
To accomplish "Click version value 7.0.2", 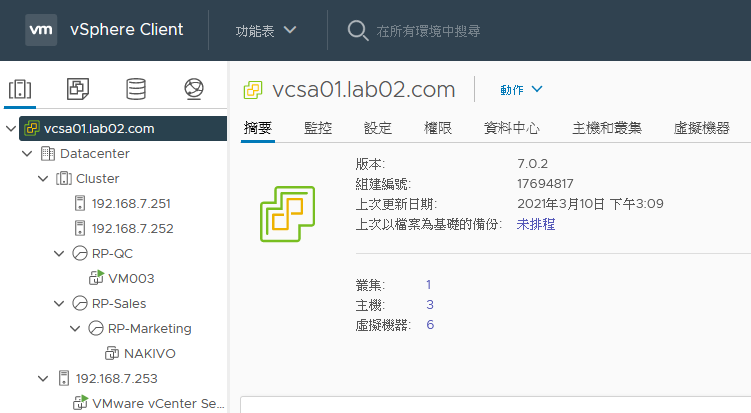I will tap(532, 164).
